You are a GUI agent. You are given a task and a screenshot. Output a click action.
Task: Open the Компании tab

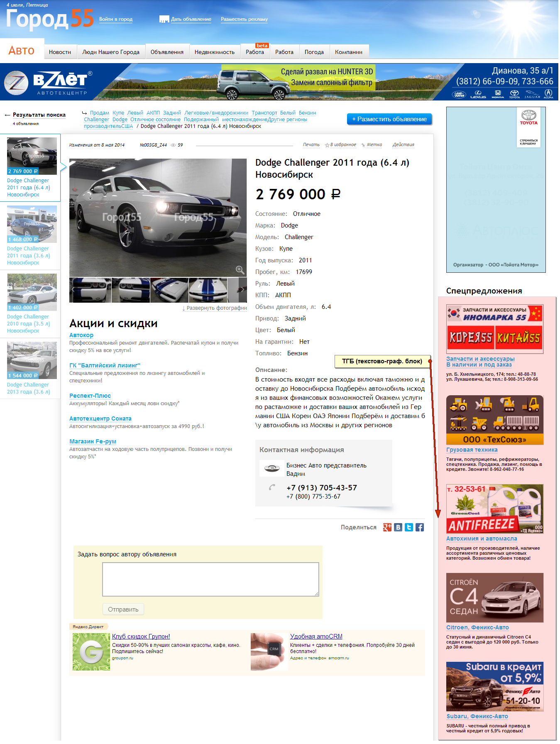click(349, 52)
